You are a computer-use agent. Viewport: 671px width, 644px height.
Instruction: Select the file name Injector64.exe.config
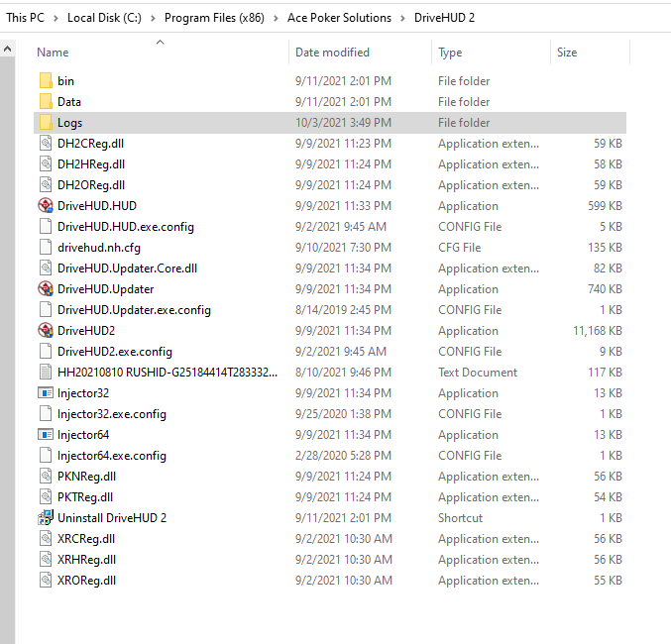click(112, 456)
